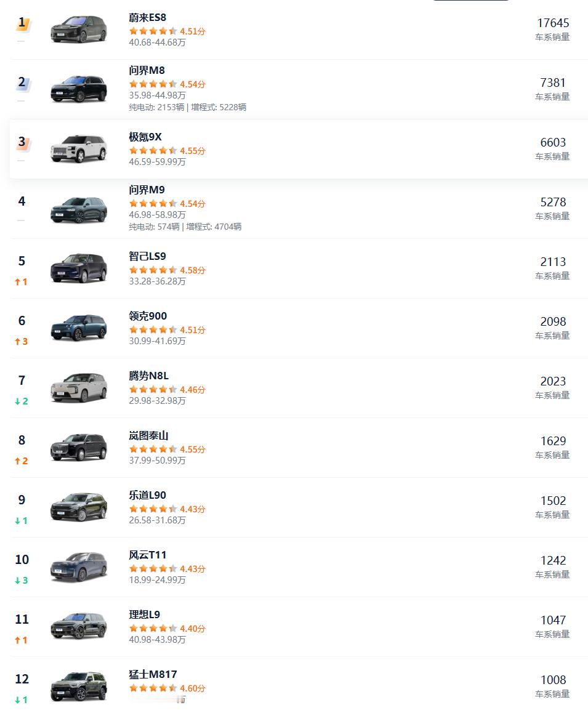Click the gold rank 1 badge
588x713 pixels.
coord(23,23)
